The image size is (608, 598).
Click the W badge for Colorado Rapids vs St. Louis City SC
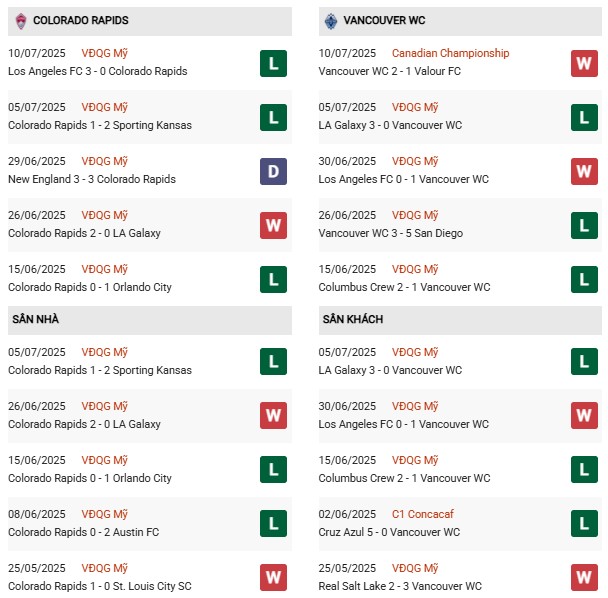(273, 576)
